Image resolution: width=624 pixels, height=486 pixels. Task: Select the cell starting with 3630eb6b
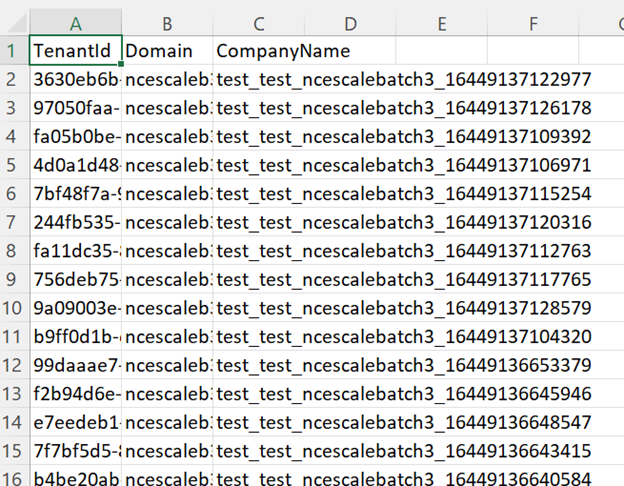(76, 79)
